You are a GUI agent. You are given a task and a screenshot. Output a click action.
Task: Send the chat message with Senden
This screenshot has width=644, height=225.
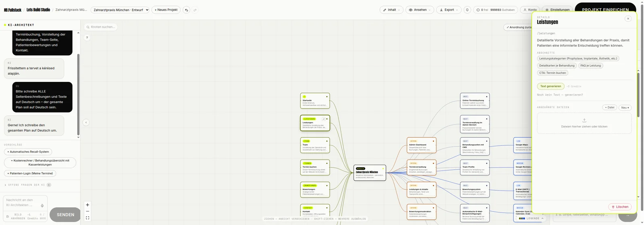pyautogui.click(x=65, y=215)
